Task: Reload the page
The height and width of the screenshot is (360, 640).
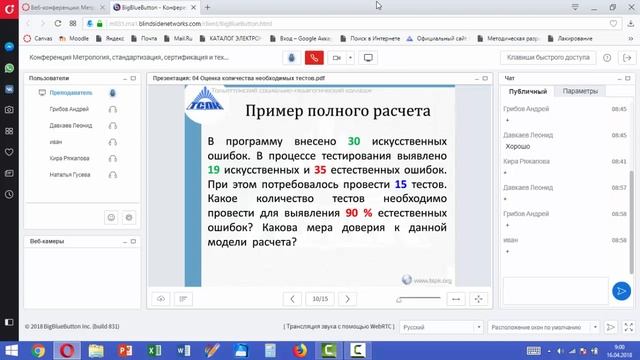Action: point(58,24)
